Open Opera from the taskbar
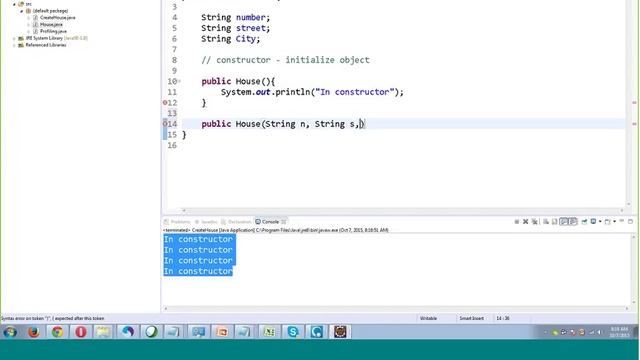The image size is (640, 360). (x=81, y=332)
